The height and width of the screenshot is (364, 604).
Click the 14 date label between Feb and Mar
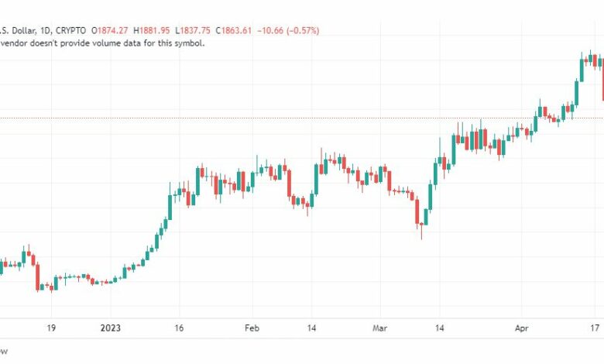[311, 328]
